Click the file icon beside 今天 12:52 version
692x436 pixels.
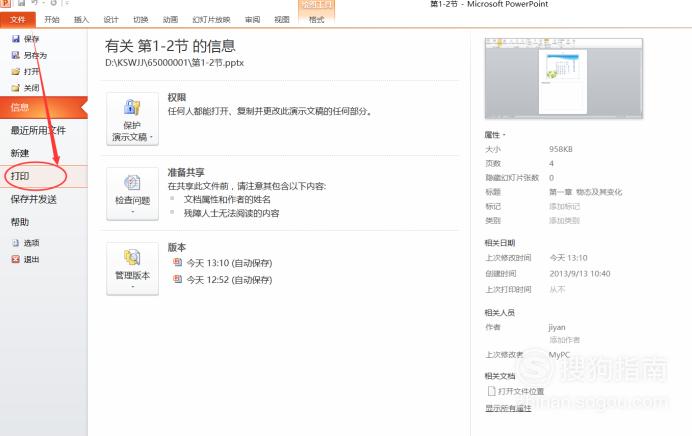coord(177,279)
